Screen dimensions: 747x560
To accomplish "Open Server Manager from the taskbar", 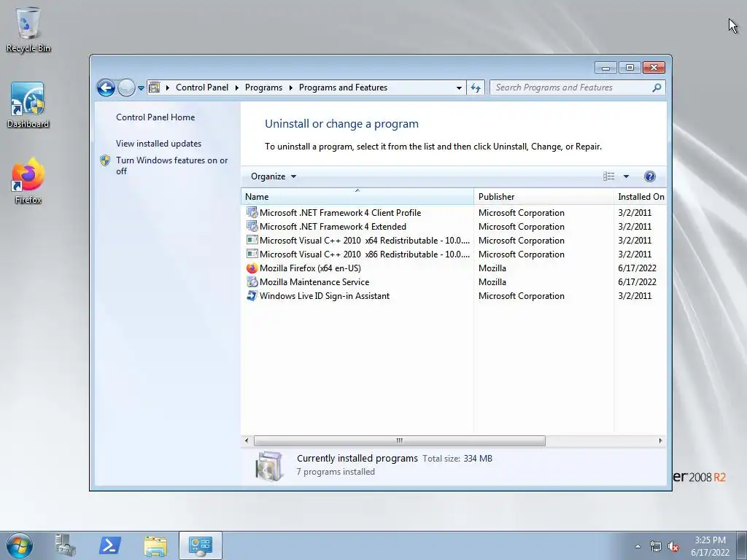I will tap(65, 545).
